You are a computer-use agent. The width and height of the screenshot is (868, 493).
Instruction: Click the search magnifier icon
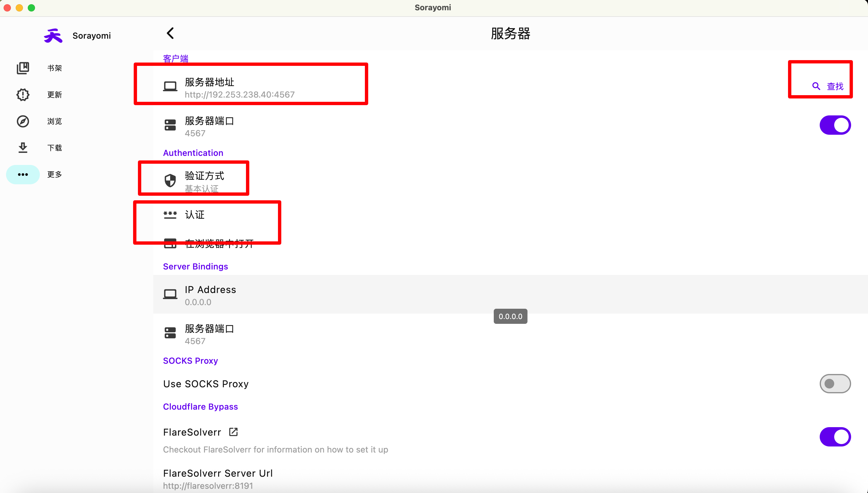coord(816,86)
